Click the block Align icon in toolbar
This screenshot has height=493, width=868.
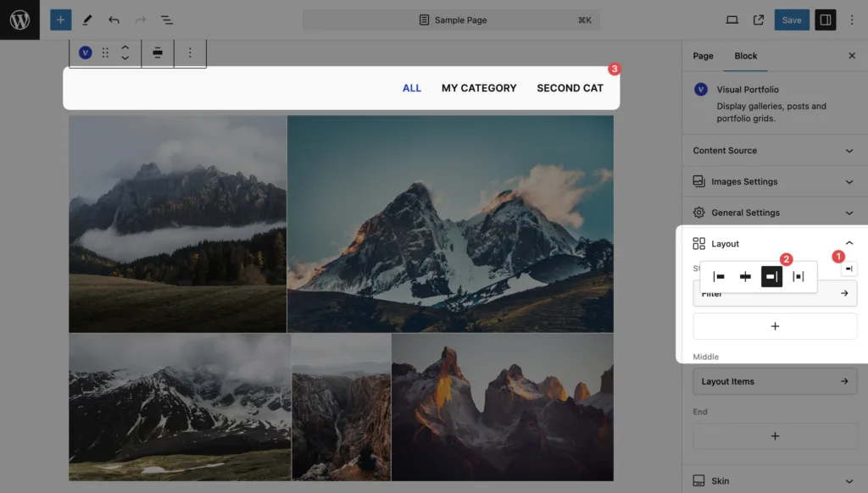(x=158, y=53)
